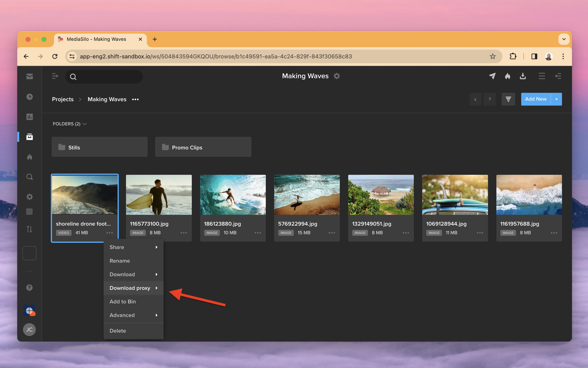Toggle the right panel collapse icon
Image resolution: width=588 pixels, height=368 pixels.
pyautogui.click(x=558, y=76)
